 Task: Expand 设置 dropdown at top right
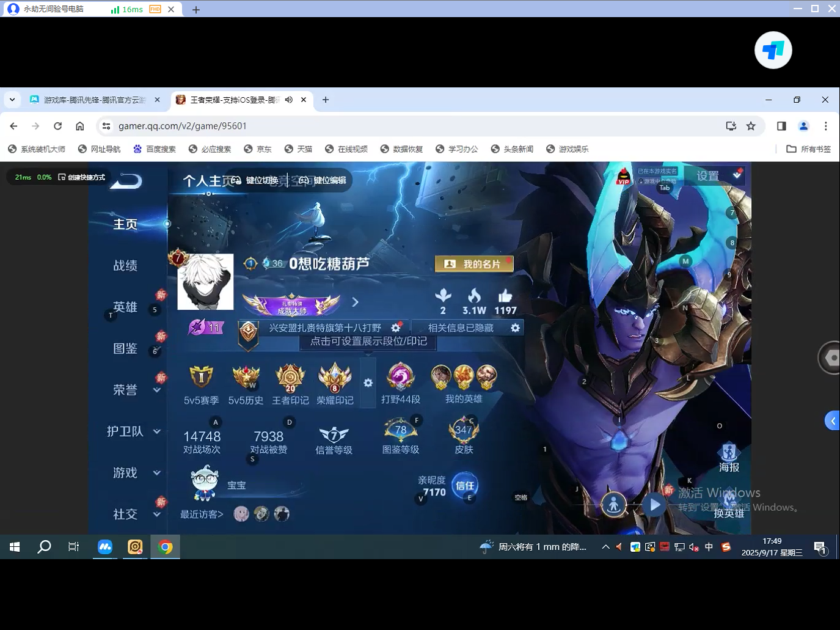737,175
